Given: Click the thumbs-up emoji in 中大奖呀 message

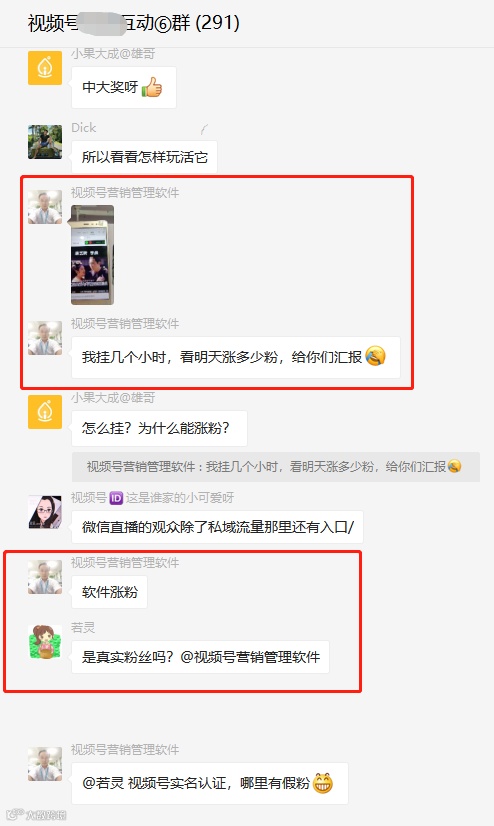Looking at the screenshot, I should click(x=152, y=87).
